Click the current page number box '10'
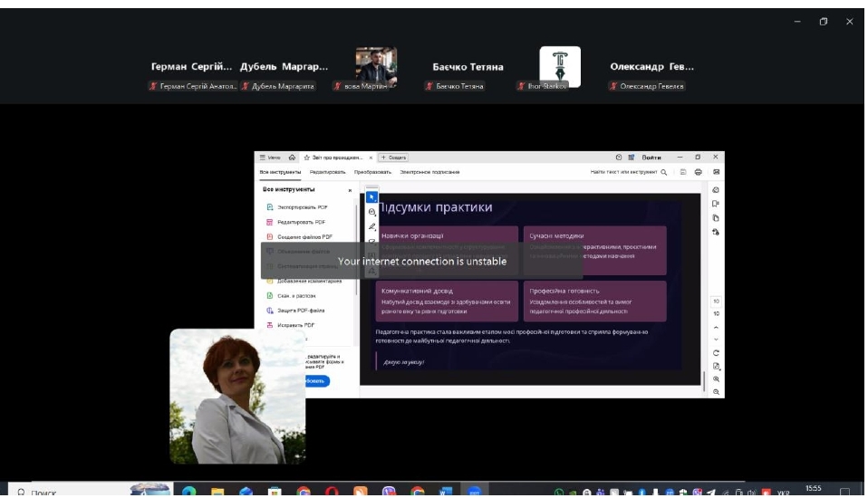Viewport: 868px width, 498px height. click(716, 302)
